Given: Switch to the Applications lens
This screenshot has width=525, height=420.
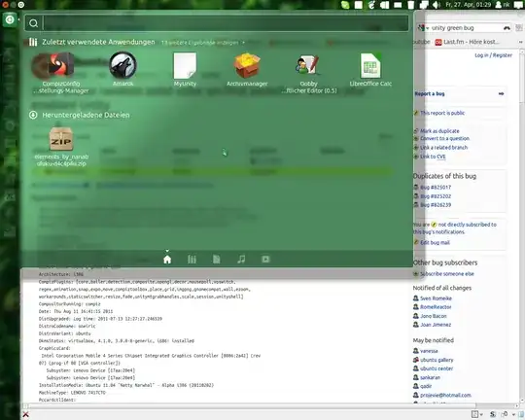Looking at the screenshot, I should point(192,260).
